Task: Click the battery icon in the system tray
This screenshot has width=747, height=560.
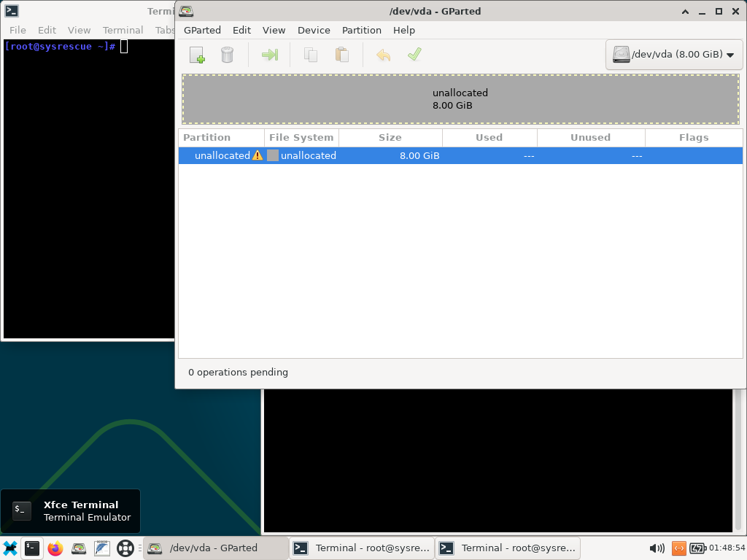Action: pyautogui.click(x=698, y=548)
